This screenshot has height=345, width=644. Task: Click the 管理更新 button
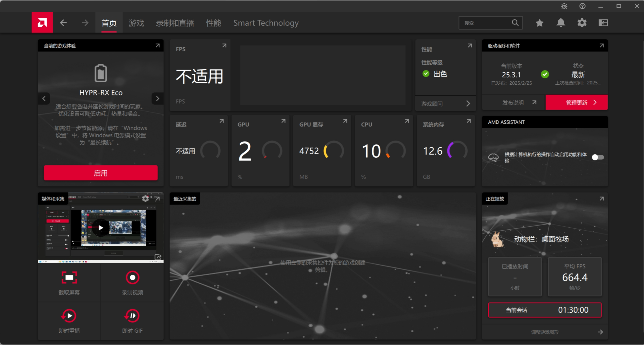(x=577, y=103)
